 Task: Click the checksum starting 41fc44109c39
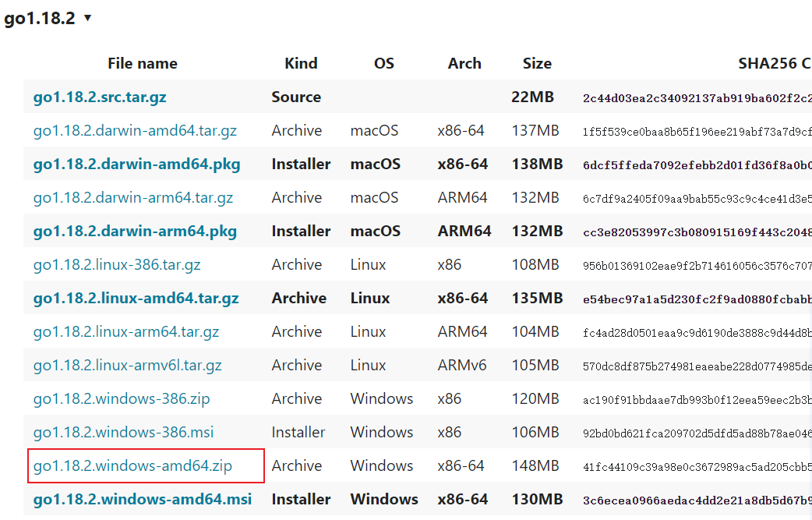[x=697, y=467]
